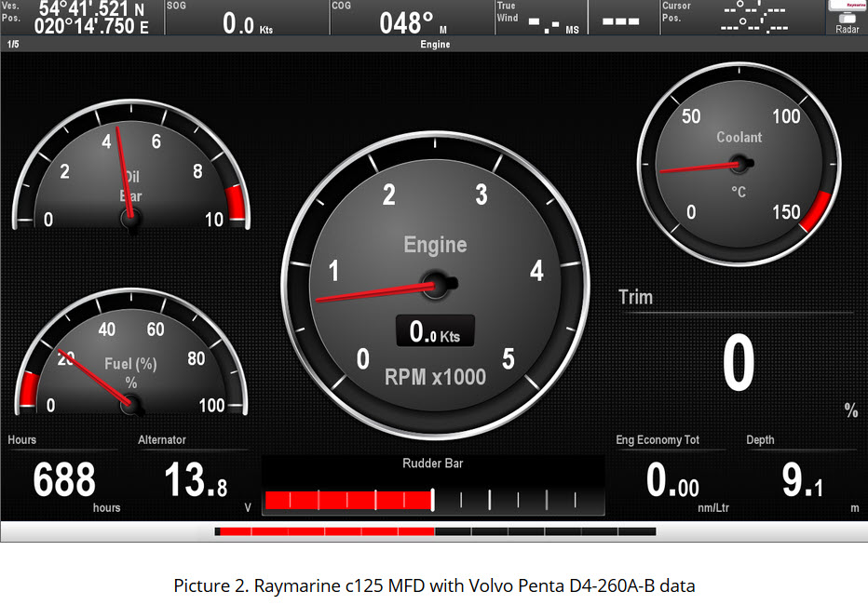868x605 pixels.
Task: Open the Radar icon in the top corner
Action: (847, 18)
